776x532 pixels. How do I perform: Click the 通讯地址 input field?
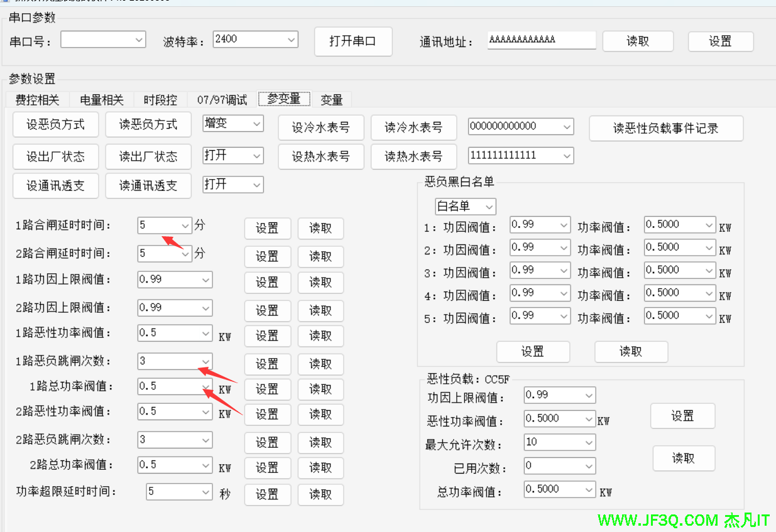point(541,40)
